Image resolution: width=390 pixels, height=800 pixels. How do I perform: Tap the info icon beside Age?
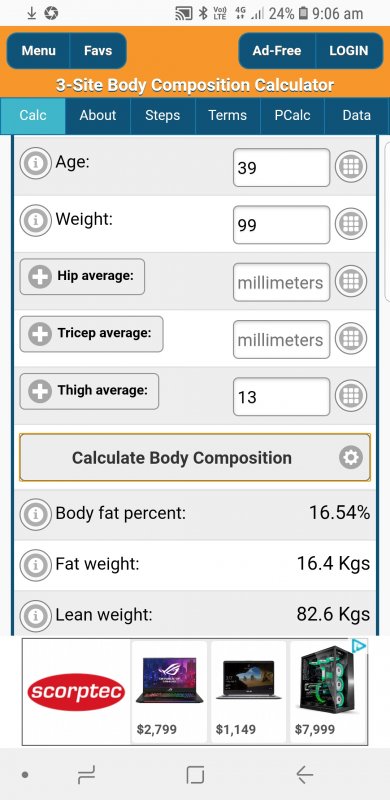[35, 164]
